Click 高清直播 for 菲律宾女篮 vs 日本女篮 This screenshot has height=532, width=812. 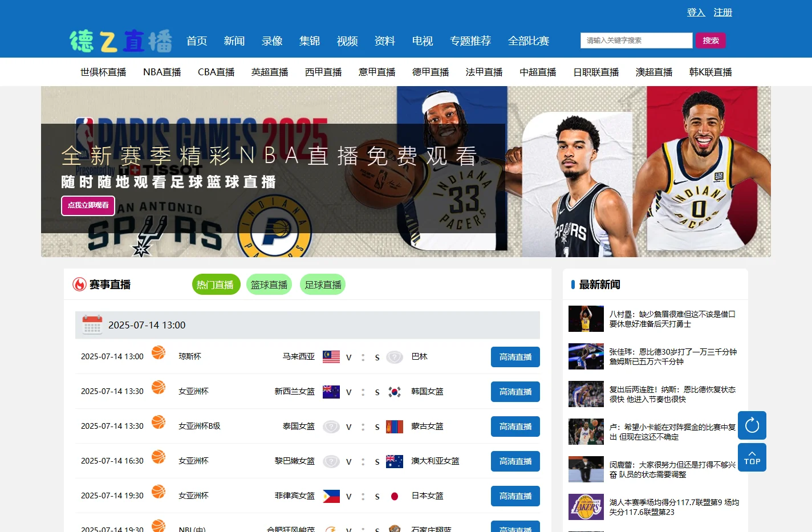pos(515,496)
